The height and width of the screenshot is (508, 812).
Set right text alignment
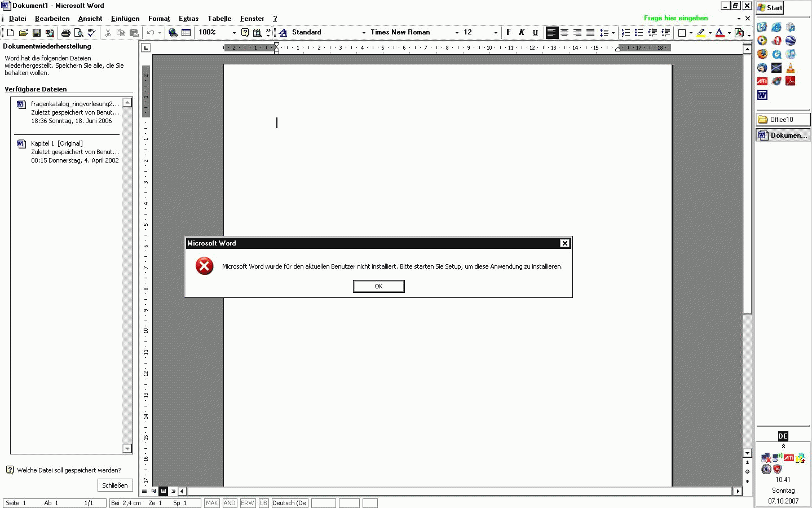tap(577, 33)
